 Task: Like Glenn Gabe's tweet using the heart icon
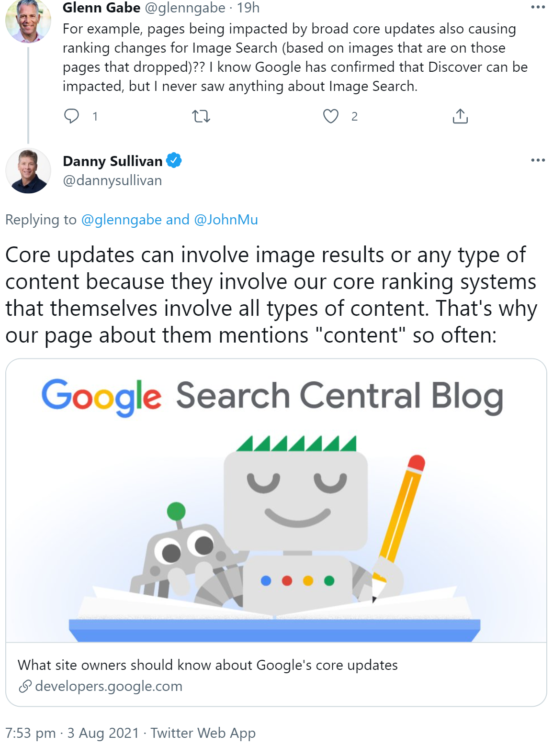tap(331, 116)
